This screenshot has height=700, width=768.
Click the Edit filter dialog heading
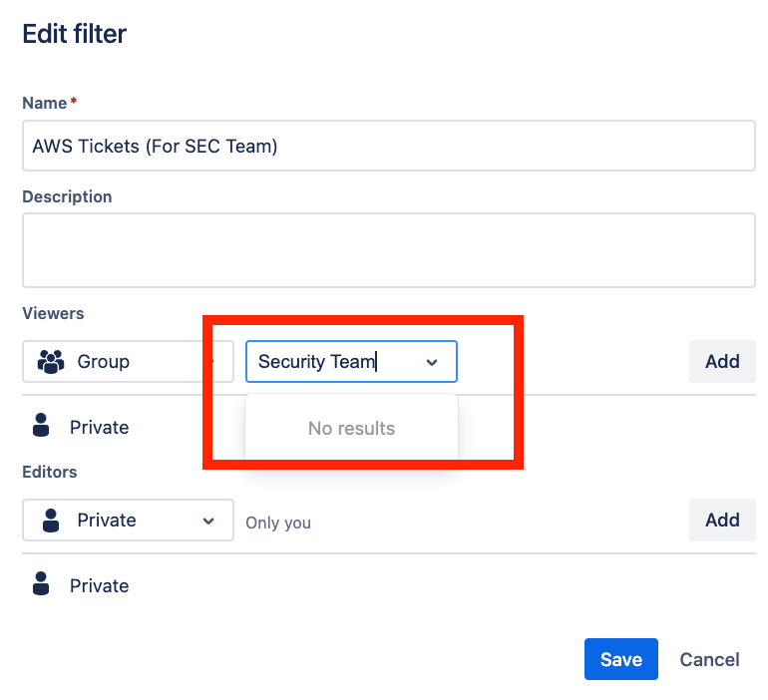(x=75, y=34)
